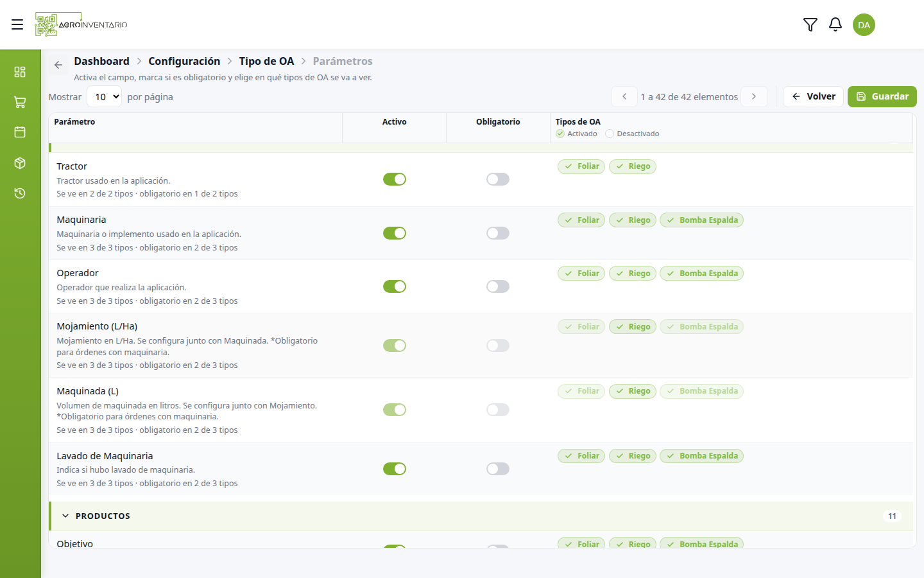
Task: Open the hamburger menu
Action: pos(17,24)
